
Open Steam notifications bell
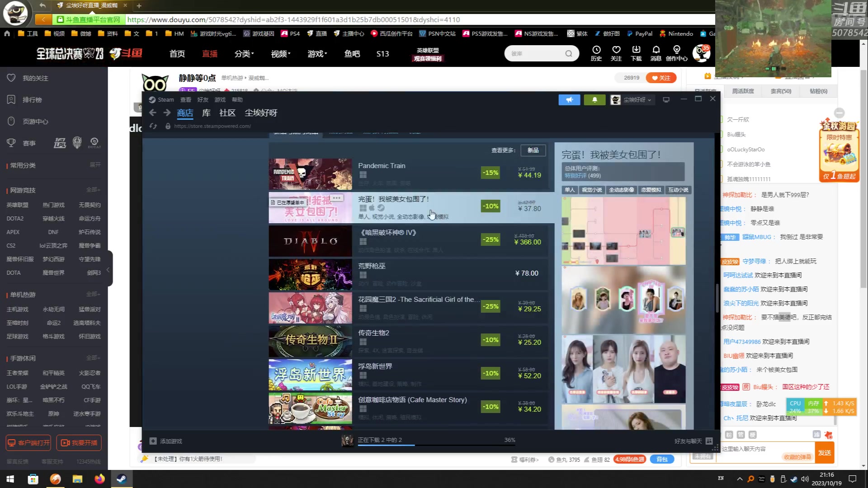coord(594,100)
